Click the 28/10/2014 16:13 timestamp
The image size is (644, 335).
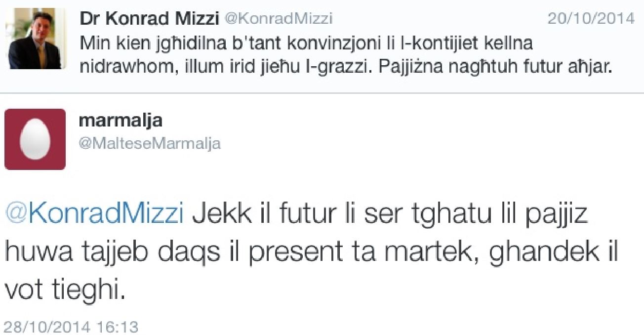tap(71, 327)
